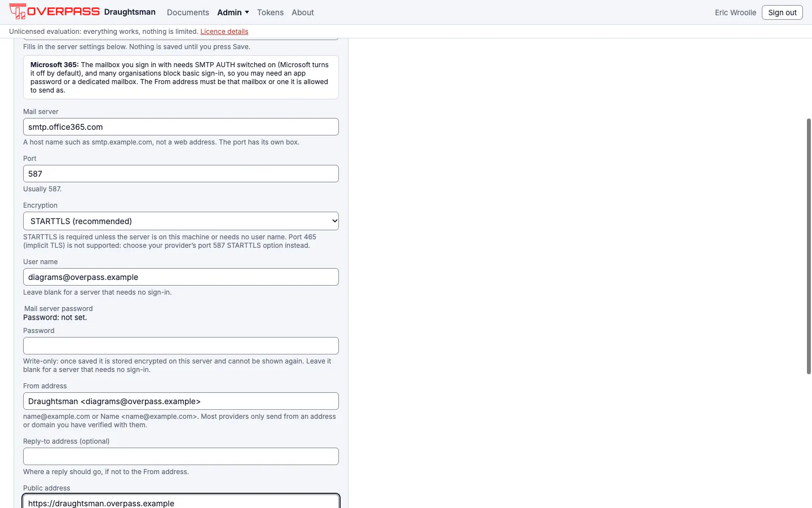812x508 pixels.
Task: Click into the Port field
Action: tap(181, 174)
